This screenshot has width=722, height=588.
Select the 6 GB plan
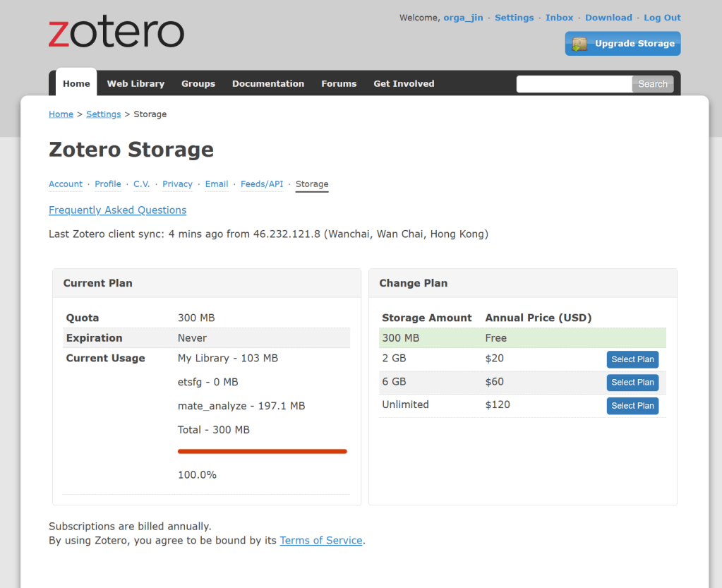[632, 383]
